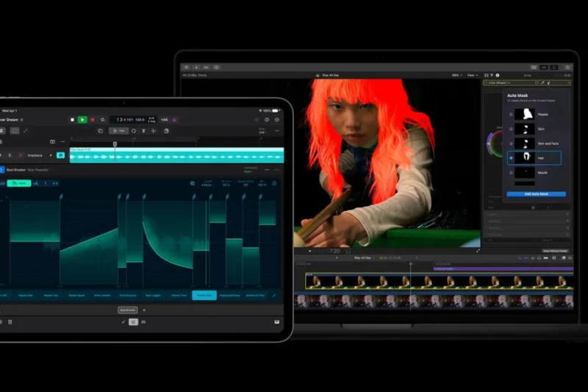Show the keyboard icon at iPad bottom right
Screen dimensions: 588x392
[x=277, y=322]
